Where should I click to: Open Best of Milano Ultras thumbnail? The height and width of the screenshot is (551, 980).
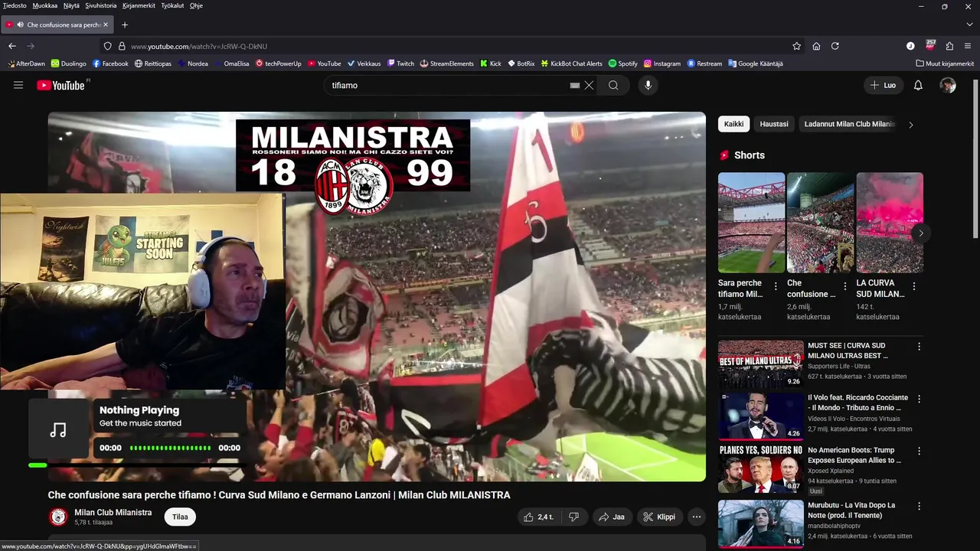(760, 364)
